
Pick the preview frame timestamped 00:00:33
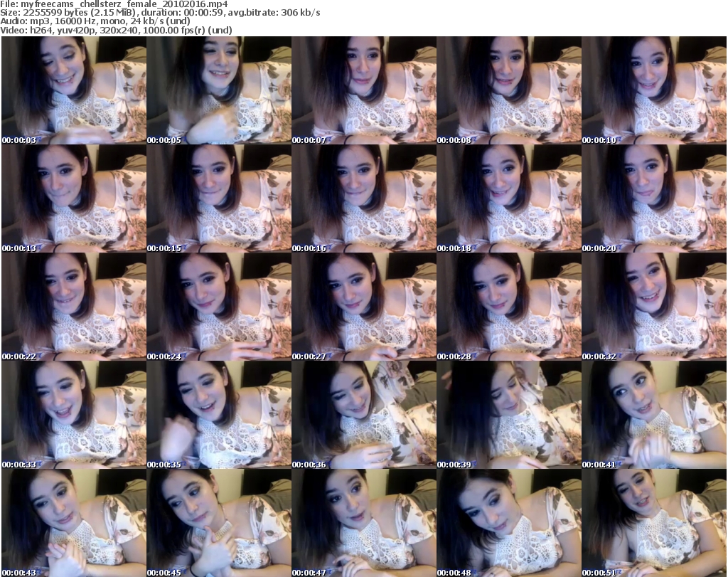point(74,415)
